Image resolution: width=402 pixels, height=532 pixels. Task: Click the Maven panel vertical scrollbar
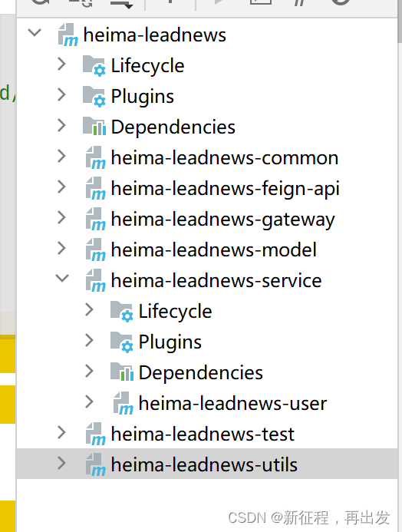pos(400,21)
